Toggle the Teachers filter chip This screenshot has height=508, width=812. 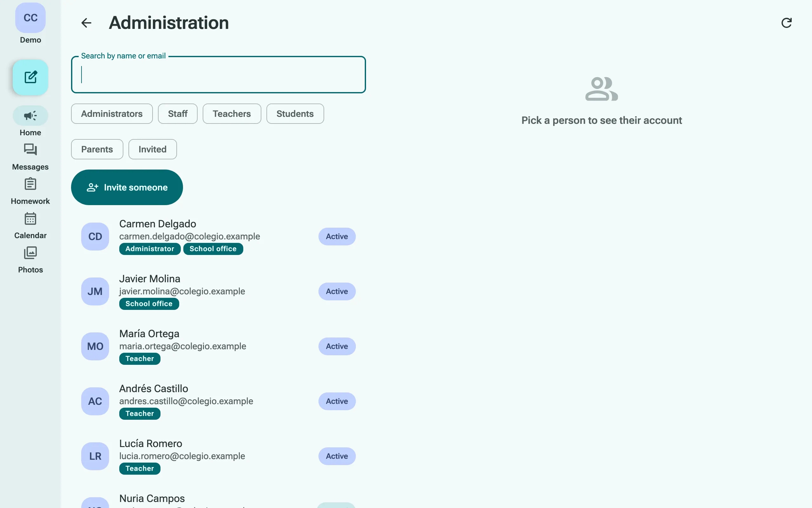click(232, 114)
